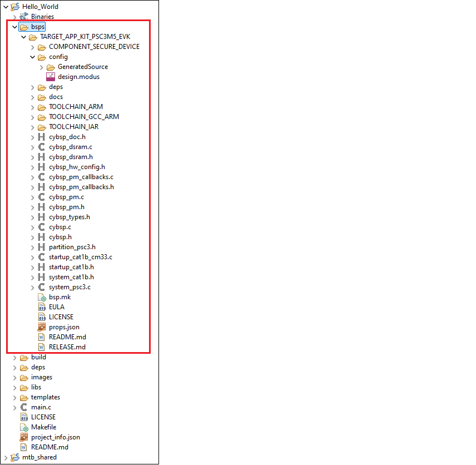The width and height of the screenshot is (476, 465).
Task: Click the bsp.mk makefile icon
Action: [42, 297]
